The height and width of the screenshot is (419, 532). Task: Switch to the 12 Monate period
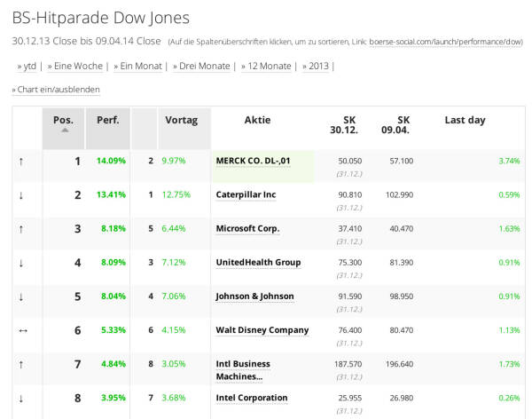(266, 66)
